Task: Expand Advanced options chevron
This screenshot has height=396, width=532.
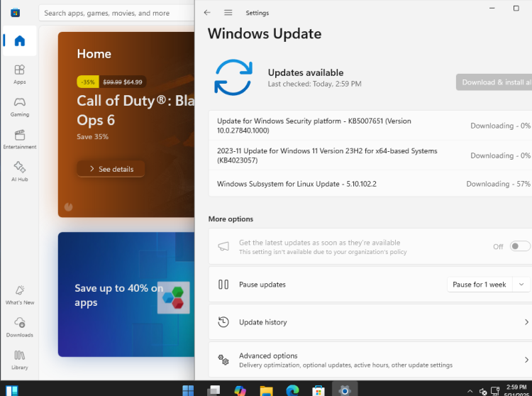Action: 526,360
